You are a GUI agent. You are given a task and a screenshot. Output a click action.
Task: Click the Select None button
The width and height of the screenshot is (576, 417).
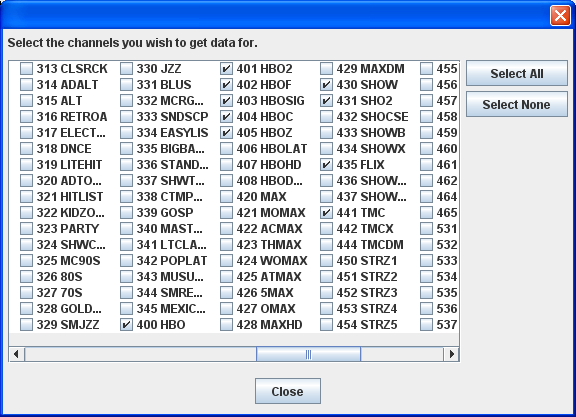(516, 105)
